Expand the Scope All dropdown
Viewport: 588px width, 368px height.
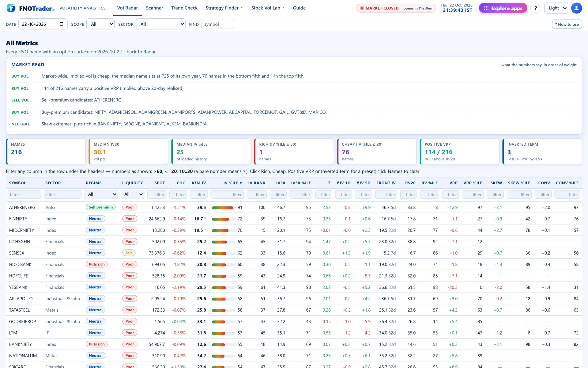tap(100, 24)
